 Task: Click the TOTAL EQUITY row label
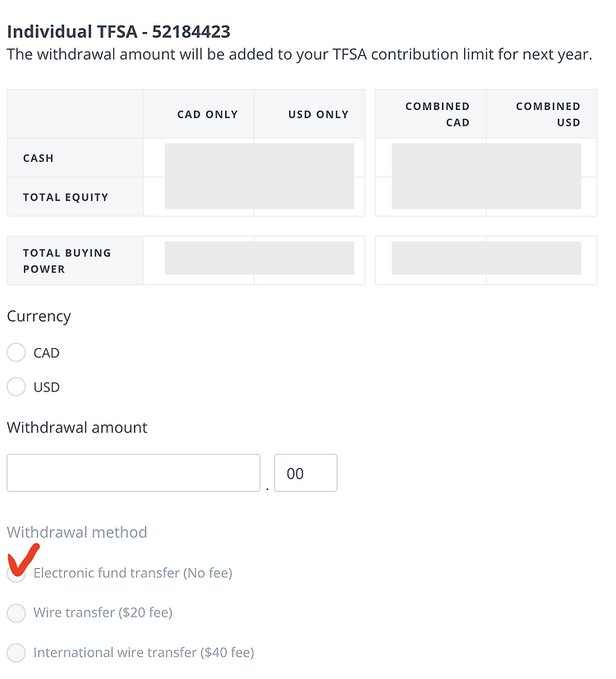click(66, 197)
